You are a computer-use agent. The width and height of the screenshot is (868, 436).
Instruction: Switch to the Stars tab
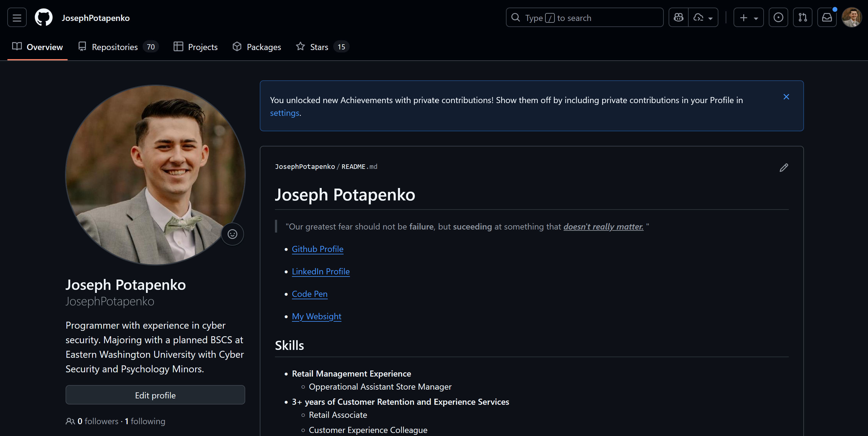pyautogui.click(x=318, y=47)
